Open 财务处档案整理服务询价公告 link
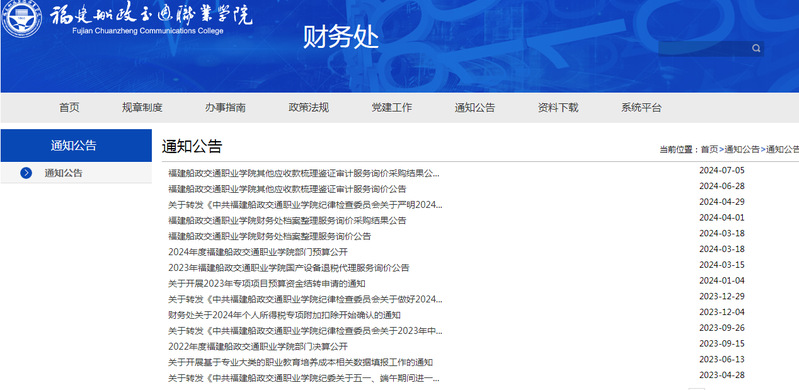799x390 pixels. [x=270, y=236]
